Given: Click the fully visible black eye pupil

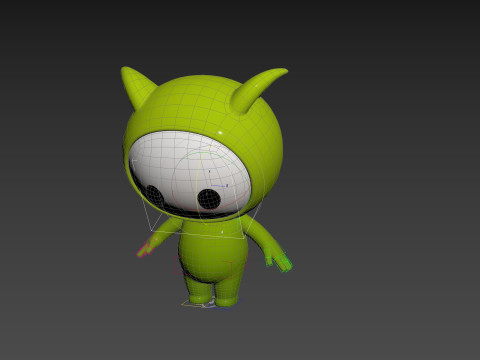Looking at the screenshot, I should [x=209, y=199].
